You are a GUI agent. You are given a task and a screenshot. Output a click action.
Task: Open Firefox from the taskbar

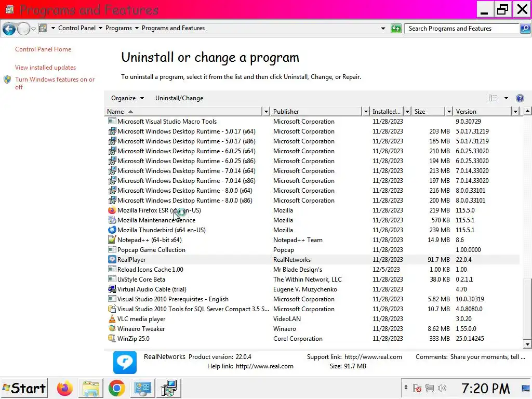(65, 389)
